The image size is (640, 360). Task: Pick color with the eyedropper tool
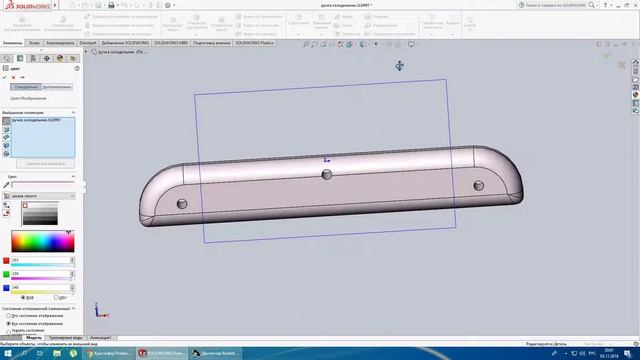click(6, 185)
